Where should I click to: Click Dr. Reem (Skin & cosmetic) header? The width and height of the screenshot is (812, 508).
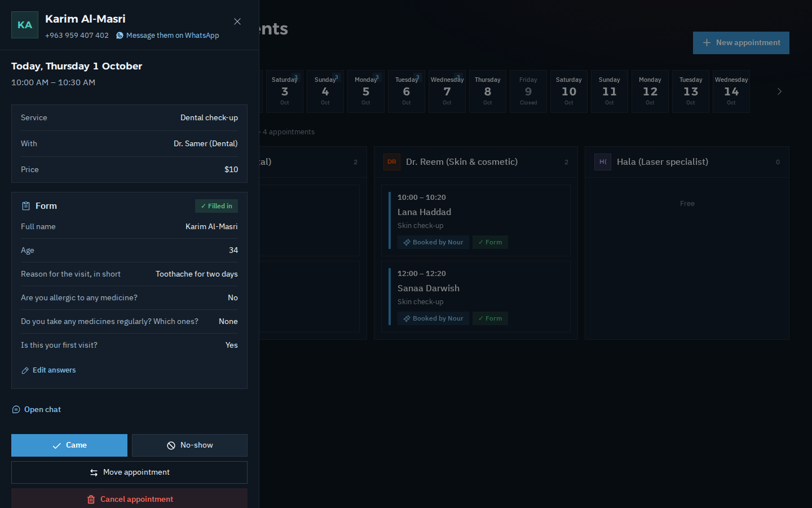(x=476, y=162)
